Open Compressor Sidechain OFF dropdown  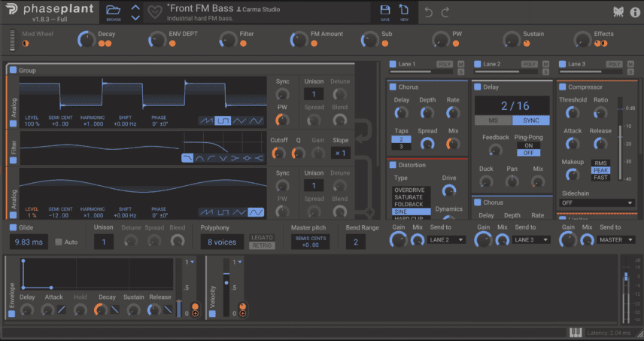(597, 203)
